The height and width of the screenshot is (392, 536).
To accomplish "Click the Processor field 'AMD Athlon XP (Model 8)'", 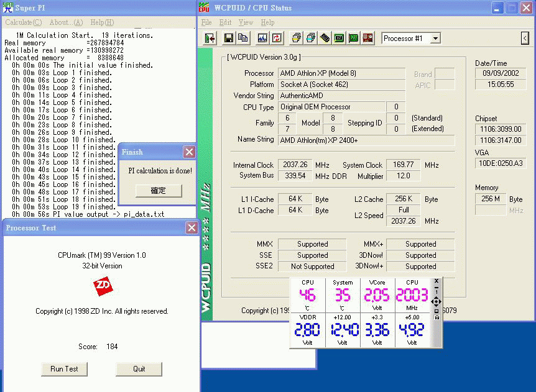I will coord(342,73).
